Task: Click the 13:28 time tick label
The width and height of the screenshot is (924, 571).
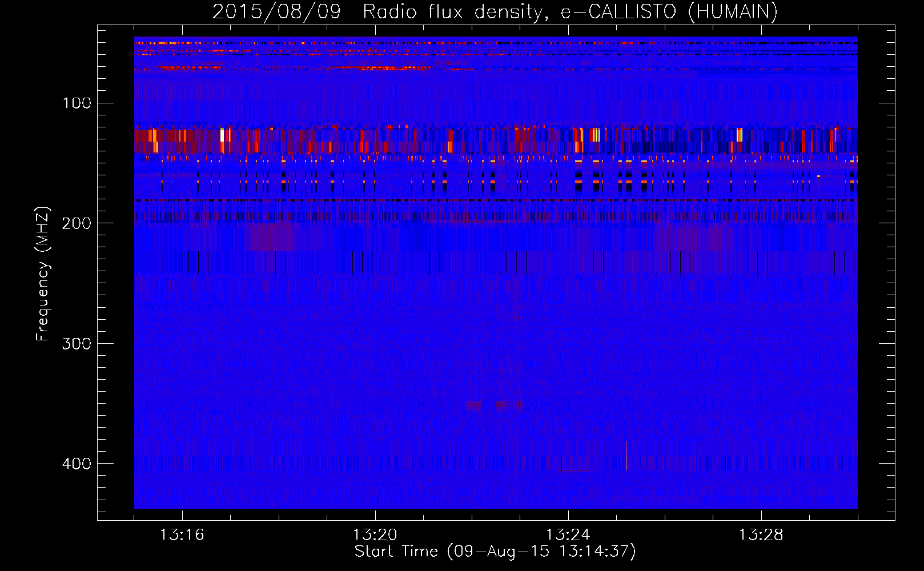Action: 761,534
